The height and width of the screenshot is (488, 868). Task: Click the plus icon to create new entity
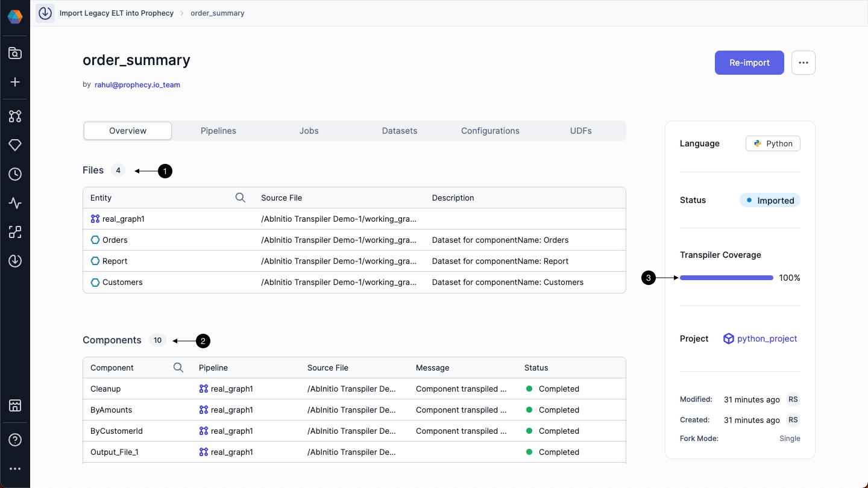click(x=14, y=82)
